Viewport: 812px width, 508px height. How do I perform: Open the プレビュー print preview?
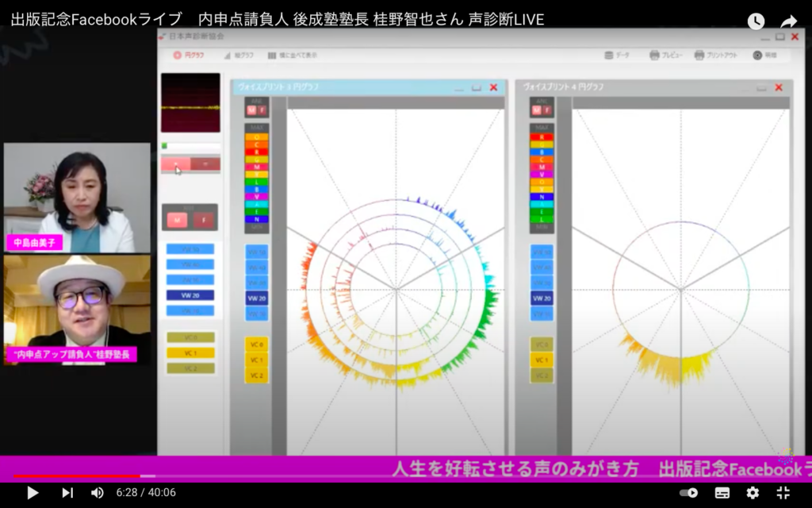click(x=666, y=55)
